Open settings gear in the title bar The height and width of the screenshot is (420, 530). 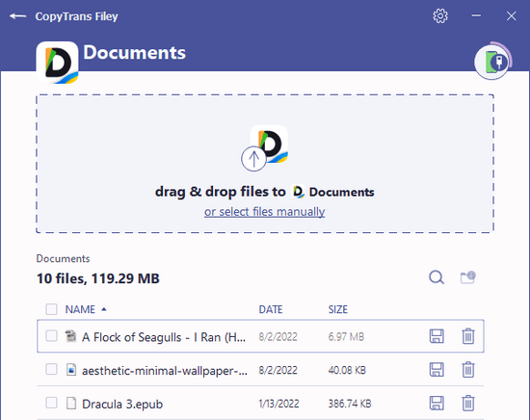click(440, 15)
